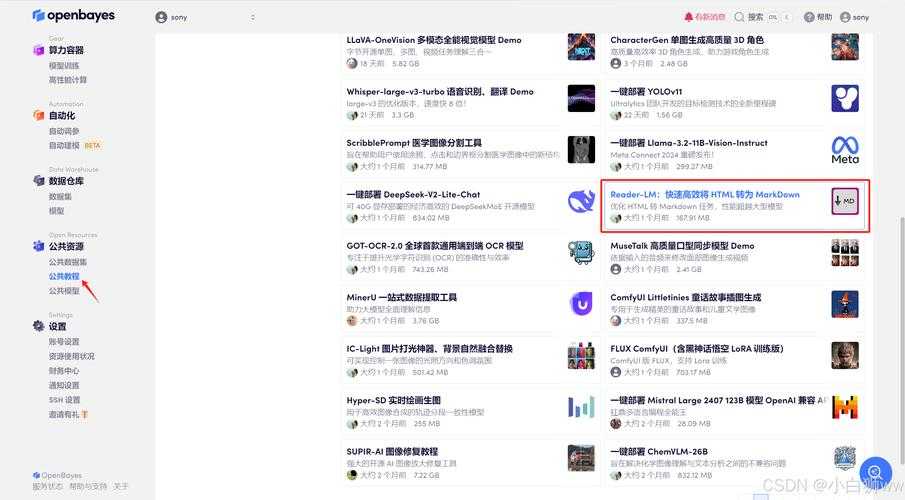
Task: Open 一键部署 ChemVLM-26B tutorial
Action: point(659,452)
